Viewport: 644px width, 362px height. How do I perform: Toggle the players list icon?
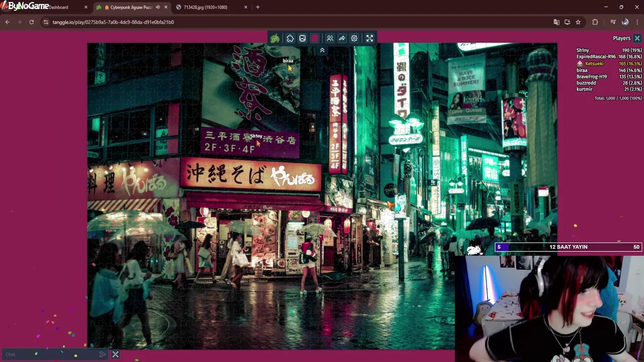(330, 38)
